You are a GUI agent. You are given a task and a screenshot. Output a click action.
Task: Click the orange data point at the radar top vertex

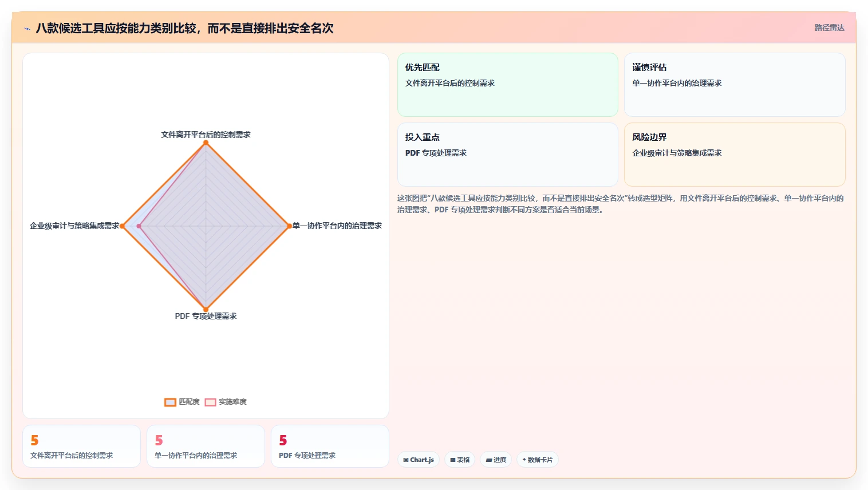pyautogui.click(x=206, y=143)
